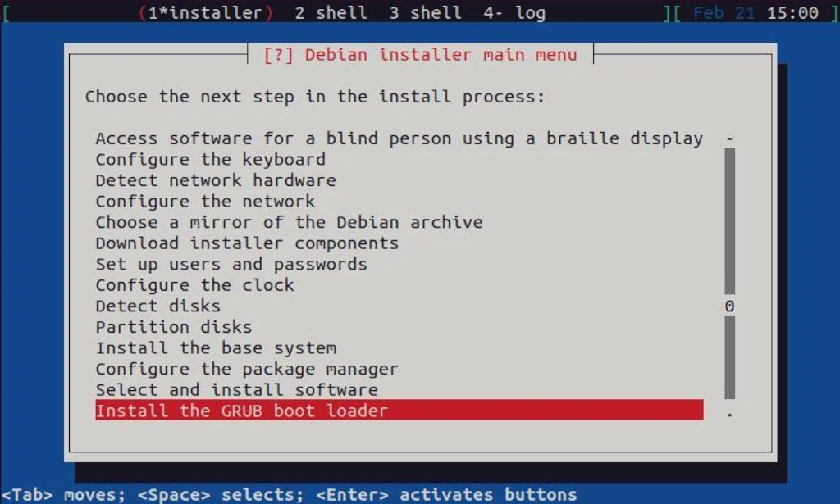
Task: Choose 'Configure the network' option
Action: [205, 201]
